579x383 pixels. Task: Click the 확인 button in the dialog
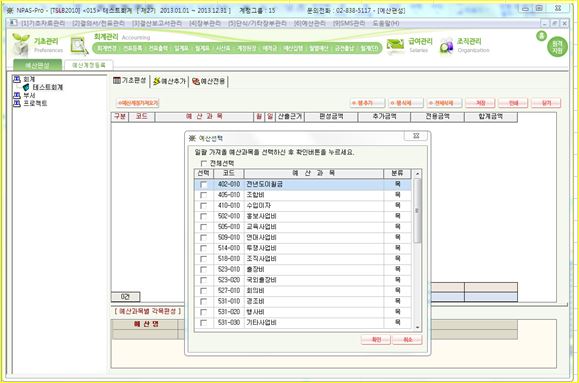[x=376, y=340]
